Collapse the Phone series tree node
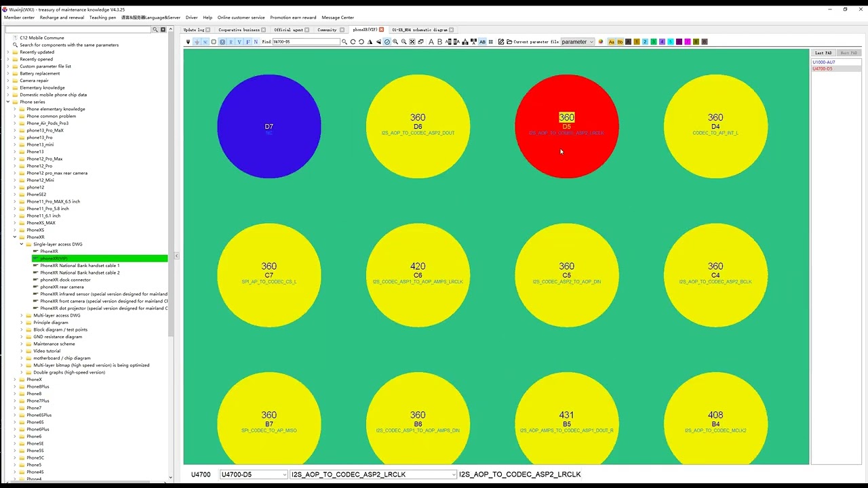The image size is (868, 488). [x=8, y=102]
